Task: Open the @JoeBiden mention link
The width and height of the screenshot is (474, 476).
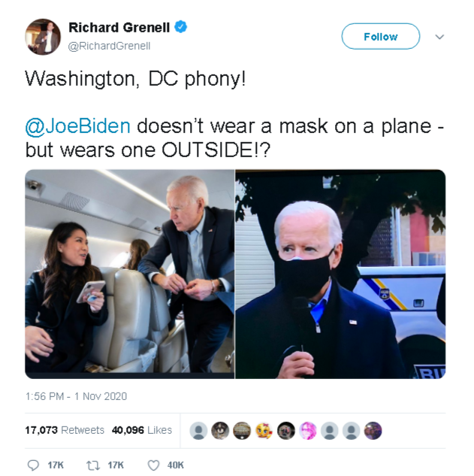Action: [77, 126]
